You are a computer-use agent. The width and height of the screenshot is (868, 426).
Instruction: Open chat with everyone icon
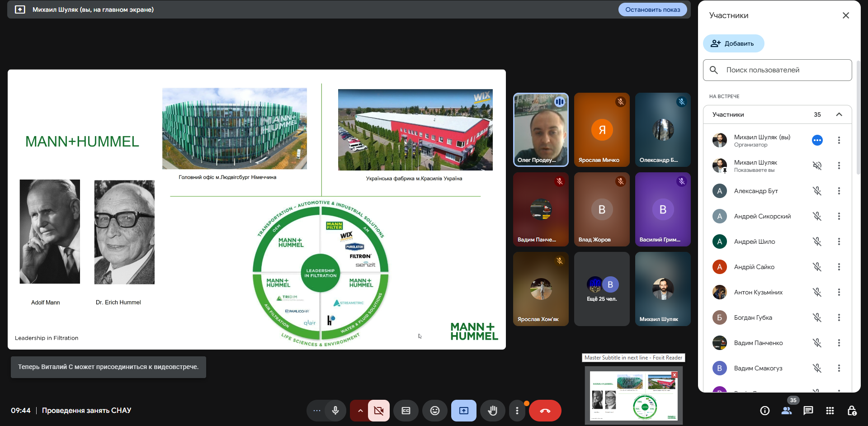click(808, 411)
